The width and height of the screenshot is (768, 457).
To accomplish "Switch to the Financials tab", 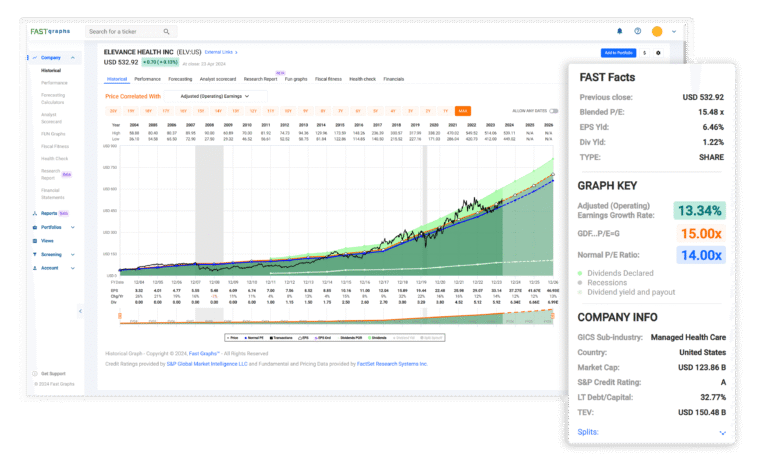I will pos(394,79).
